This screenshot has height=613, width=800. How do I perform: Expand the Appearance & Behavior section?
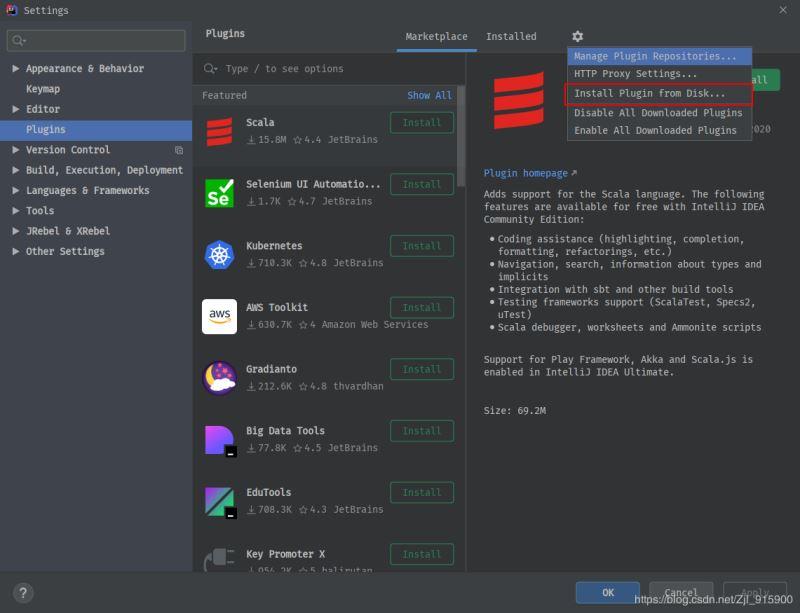[x=15, y=69]
